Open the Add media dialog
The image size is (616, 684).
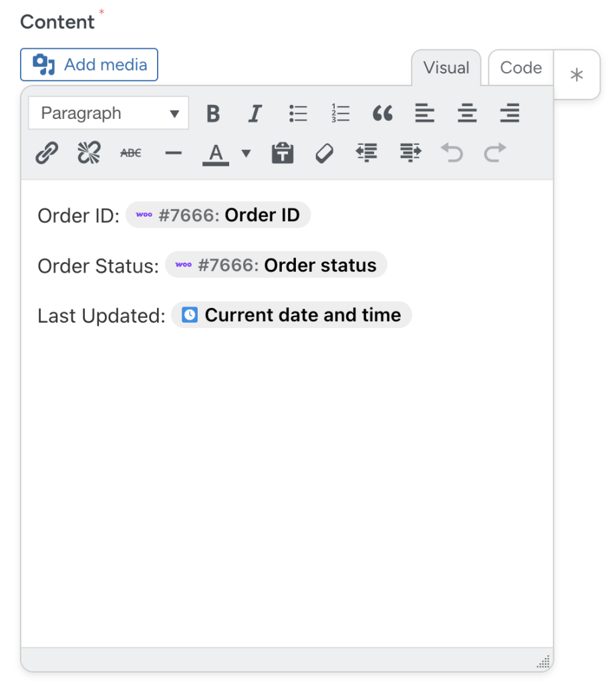89,64
